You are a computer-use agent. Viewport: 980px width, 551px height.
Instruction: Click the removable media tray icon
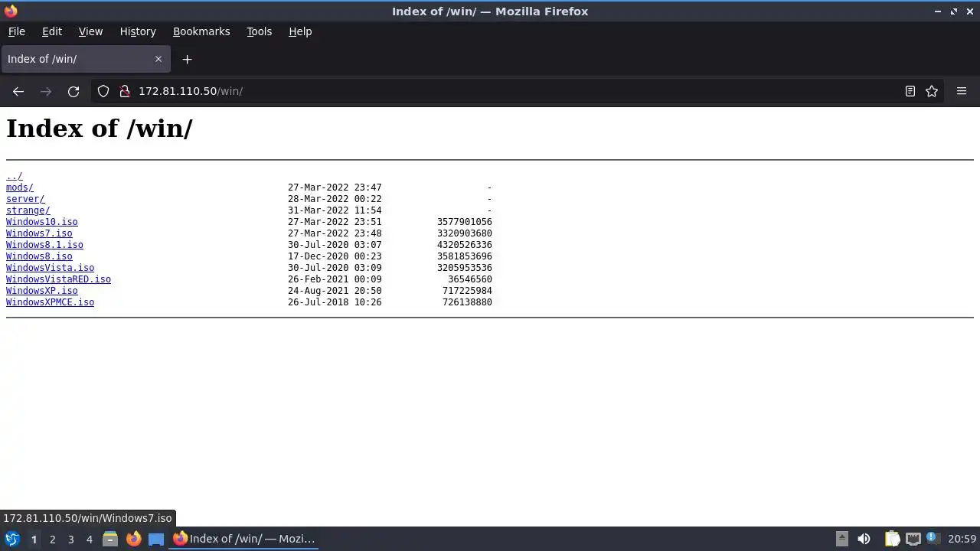[842, 539]
